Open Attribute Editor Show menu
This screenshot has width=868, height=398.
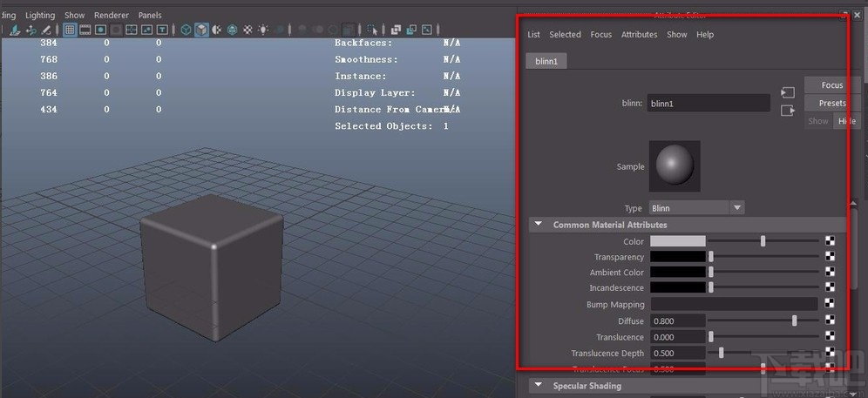[x=677, y=34]
